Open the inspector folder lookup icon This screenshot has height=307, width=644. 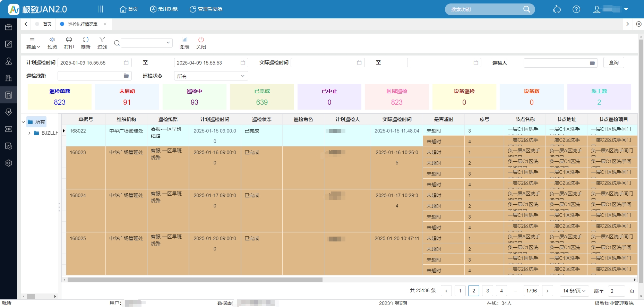point(592,63)
